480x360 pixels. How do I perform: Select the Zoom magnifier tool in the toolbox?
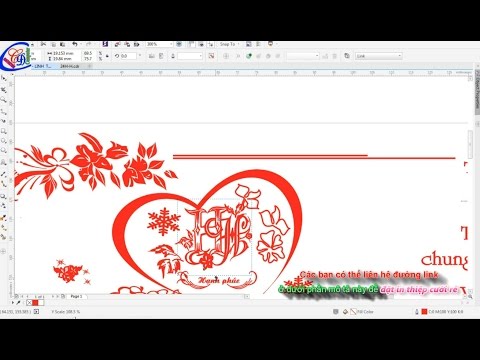(x=4, y=100)
